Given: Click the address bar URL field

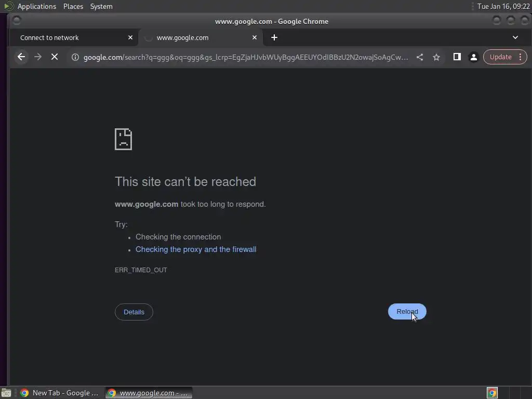Looking at the screenshot, I should 246,57.
